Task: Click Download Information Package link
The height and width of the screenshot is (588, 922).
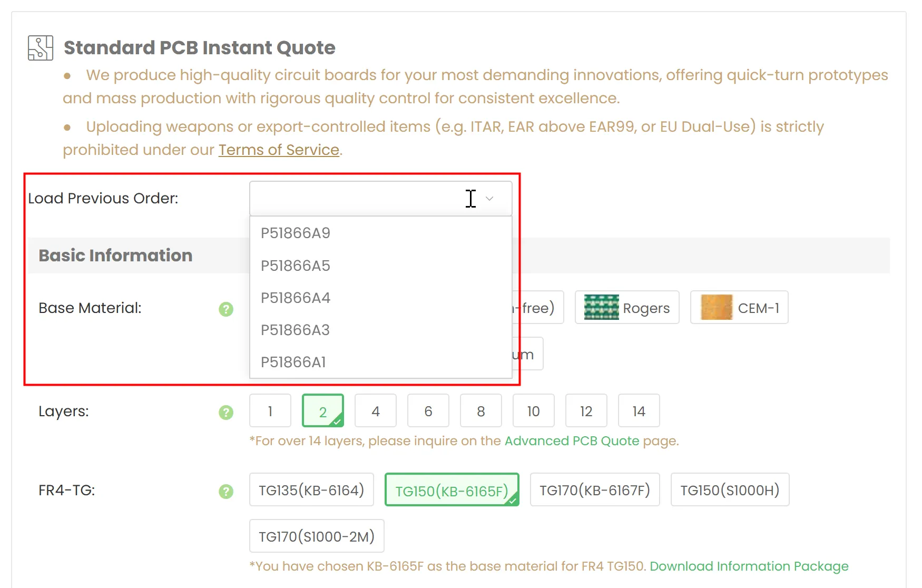Action: click(749, 566)
